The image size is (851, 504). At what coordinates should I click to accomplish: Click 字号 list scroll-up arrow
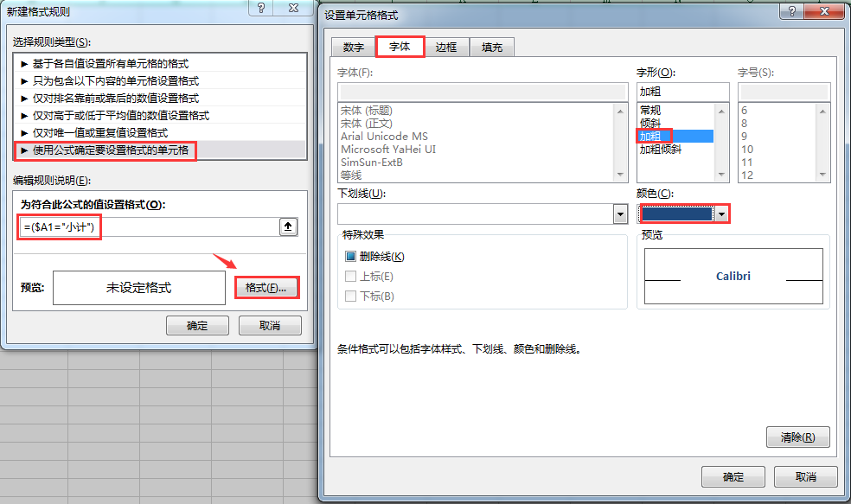click(x=822, y=111)
